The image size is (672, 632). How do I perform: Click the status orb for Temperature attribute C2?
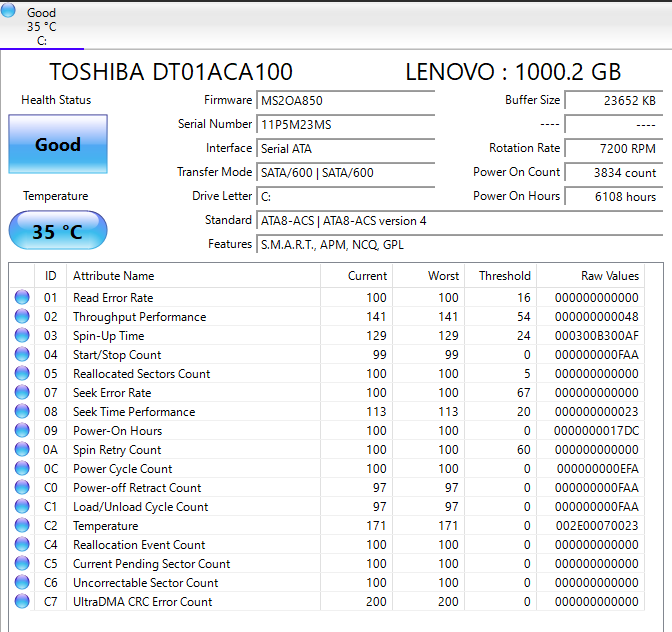coord(22,525)
